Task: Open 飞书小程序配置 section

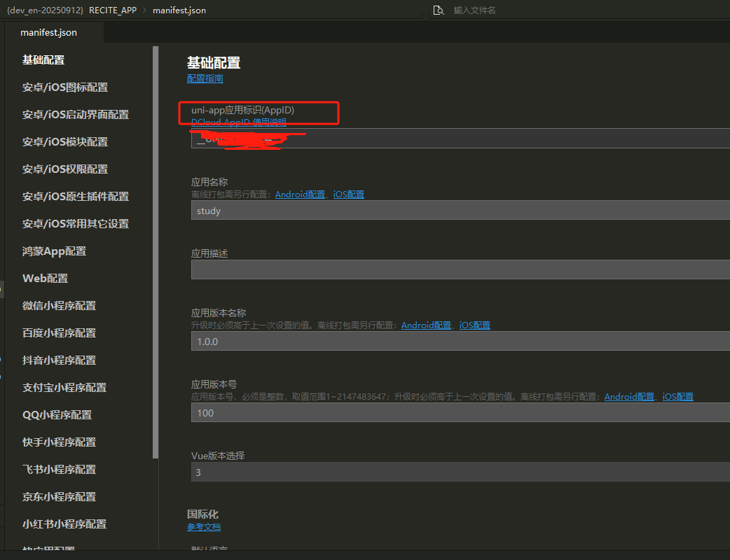Action: click(x=59, y=469)
